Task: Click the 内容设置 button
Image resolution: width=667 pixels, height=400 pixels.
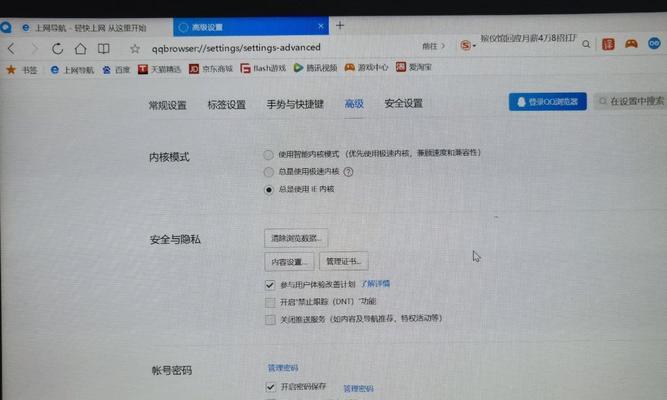Action: pyautogui.click(x=289, y=262)
